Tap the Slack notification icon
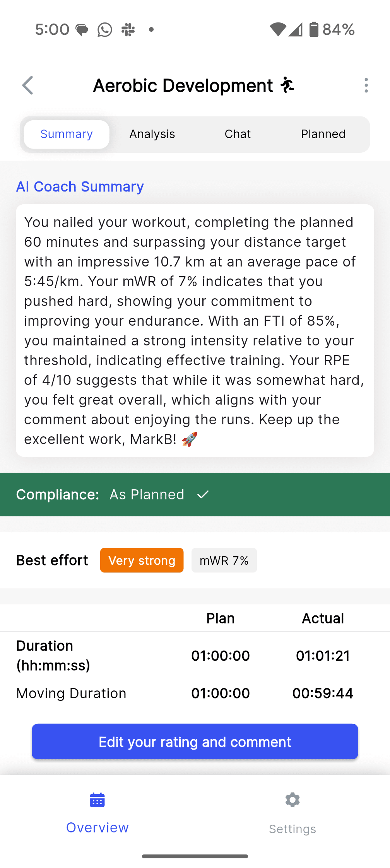 coord(128,29)
